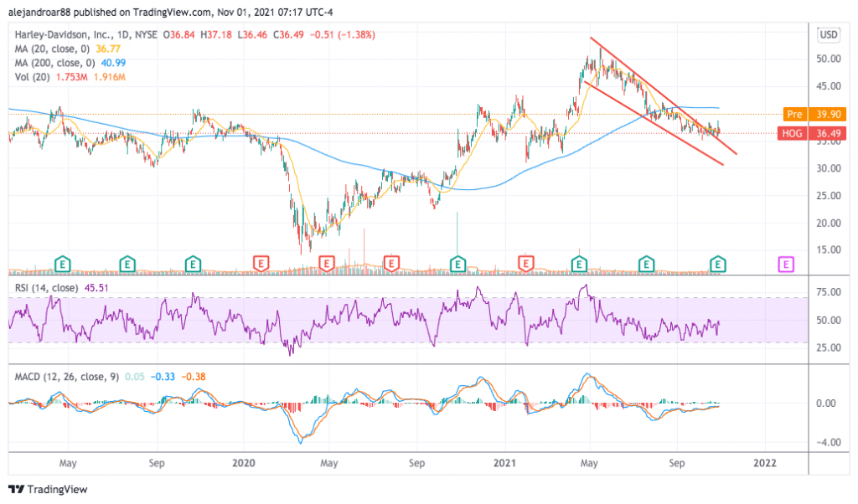The image size is (858, 504).
Task: Click the RSI 50.00 axis label
Action: pos(829,321)
